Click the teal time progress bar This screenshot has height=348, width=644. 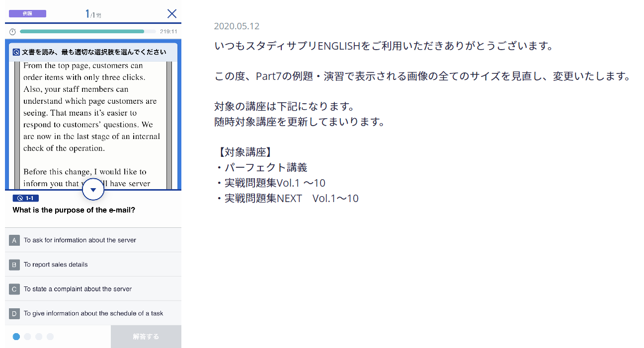point(82,31)
